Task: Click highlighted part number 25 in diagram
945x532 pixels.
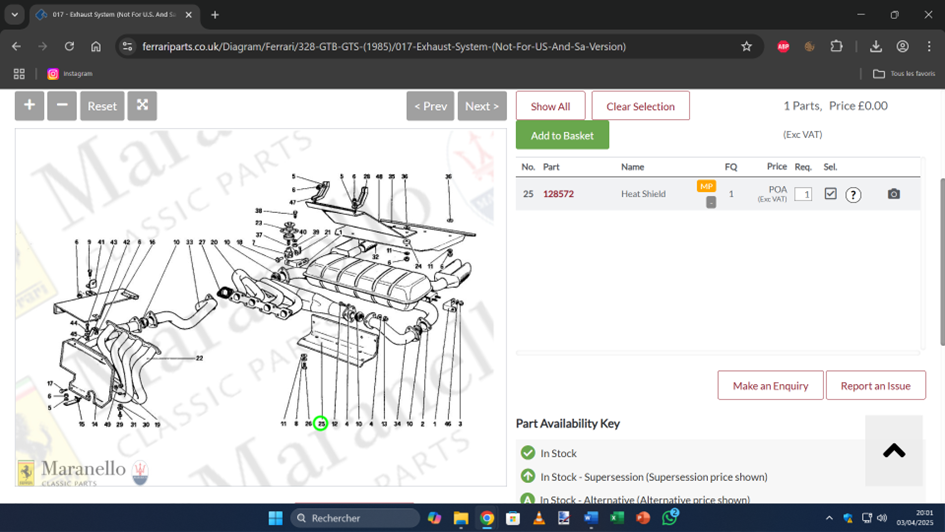Action: click(x=321, y=424)
